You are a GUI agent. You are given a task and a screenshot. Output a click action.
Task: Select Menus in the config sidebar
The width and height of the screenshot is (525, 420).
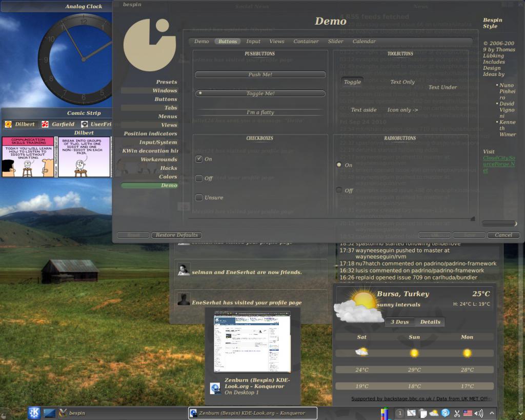[150, 116]
